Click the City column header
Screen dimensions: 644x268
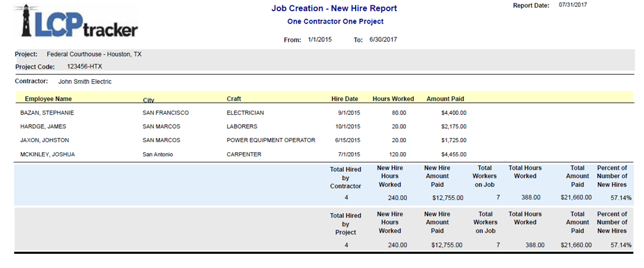click(148, 100)
